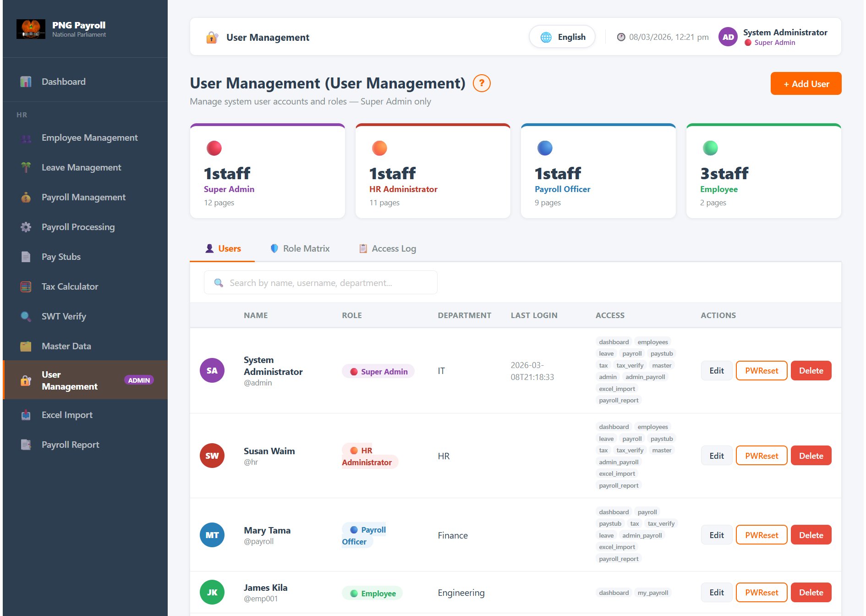
Task: Delete the Mary Tama user
Action: pos(811,535)
